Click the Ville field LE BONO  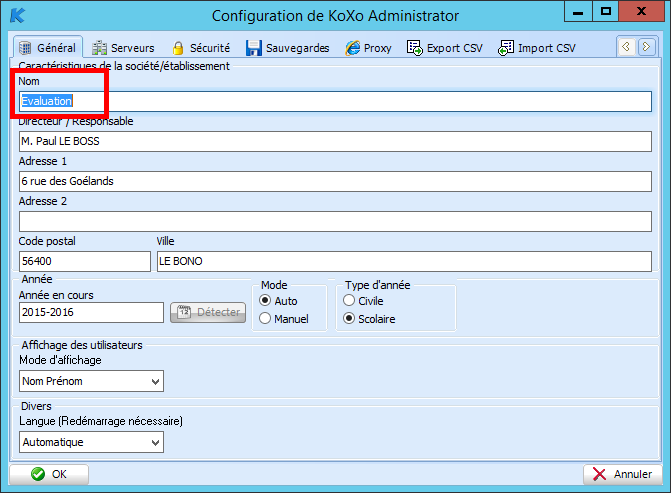tap(404, 261)
